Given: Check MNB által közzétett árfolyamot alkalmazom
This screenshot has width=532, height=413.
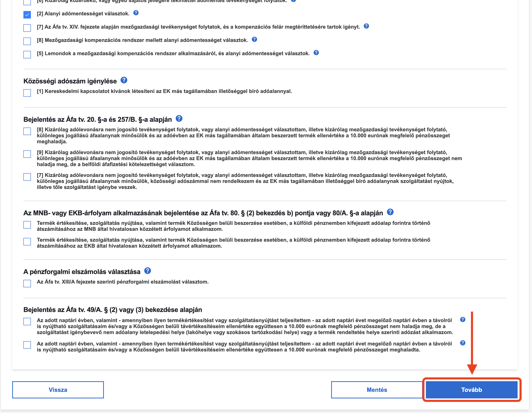Looking at the screenshot, I should click(x=27, y=225).
